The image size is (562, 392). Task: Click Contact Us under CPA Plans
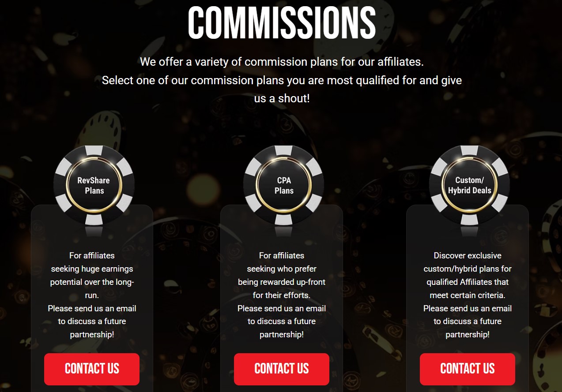[x=282, y=369]
